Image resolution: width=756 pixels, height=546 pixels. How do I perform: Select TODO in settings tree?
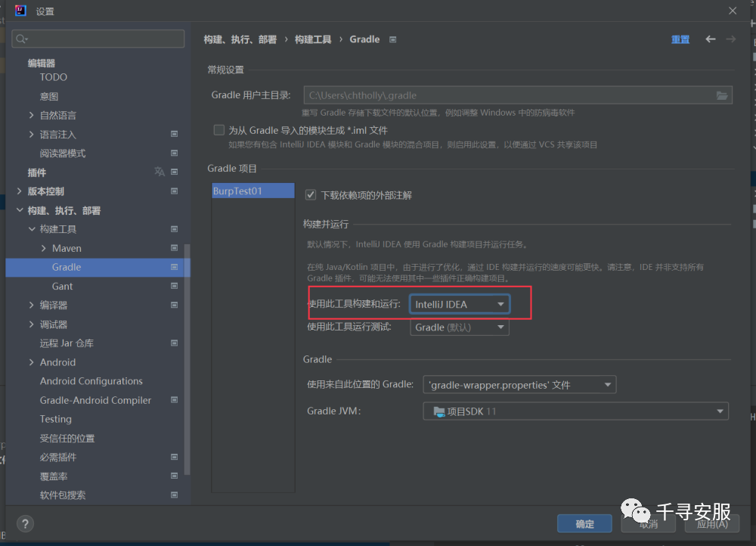coord(54,77)
